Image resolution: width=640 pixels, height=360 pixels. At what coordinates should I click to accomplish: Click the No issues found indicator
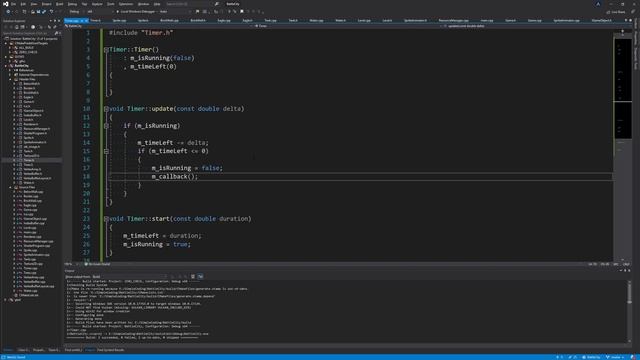coord(98,264)
